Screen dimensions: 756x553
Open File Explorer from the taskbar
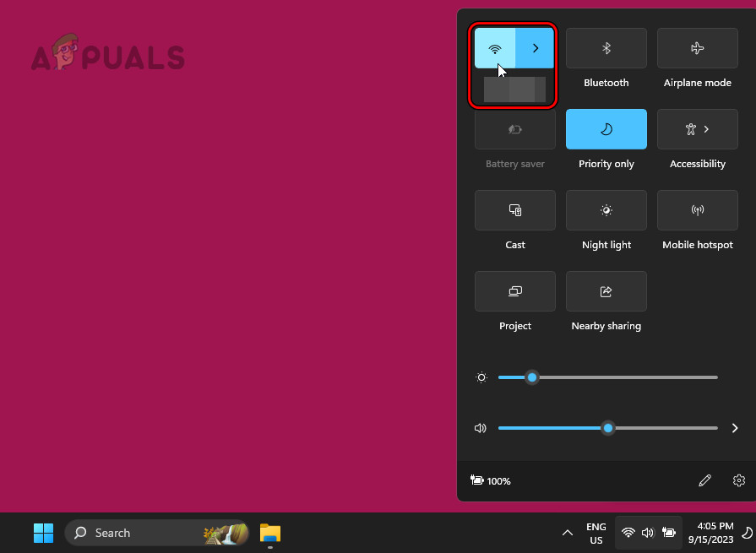pos(270,533)
